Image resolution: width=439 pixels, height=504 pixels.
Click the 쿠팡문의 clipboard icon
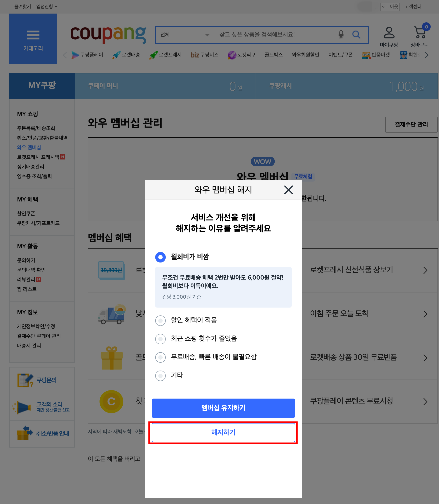(25, 380)
